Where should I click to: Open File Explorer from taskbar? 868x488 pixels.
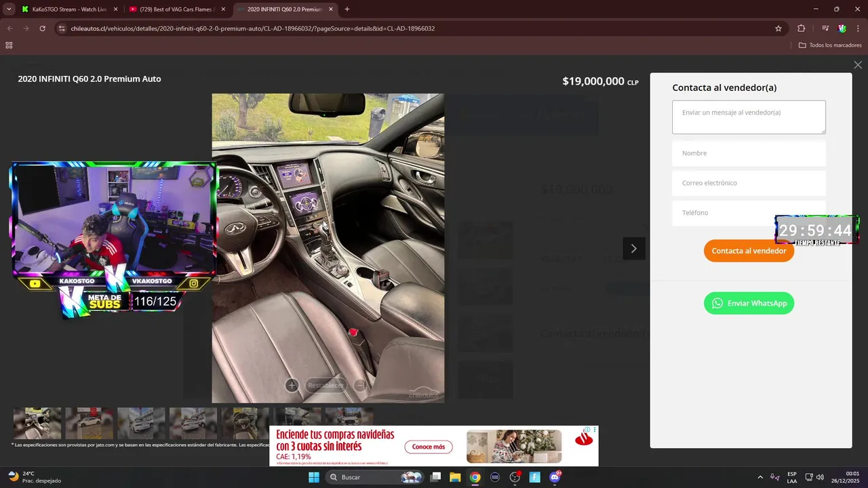click(x=455, y=477)
